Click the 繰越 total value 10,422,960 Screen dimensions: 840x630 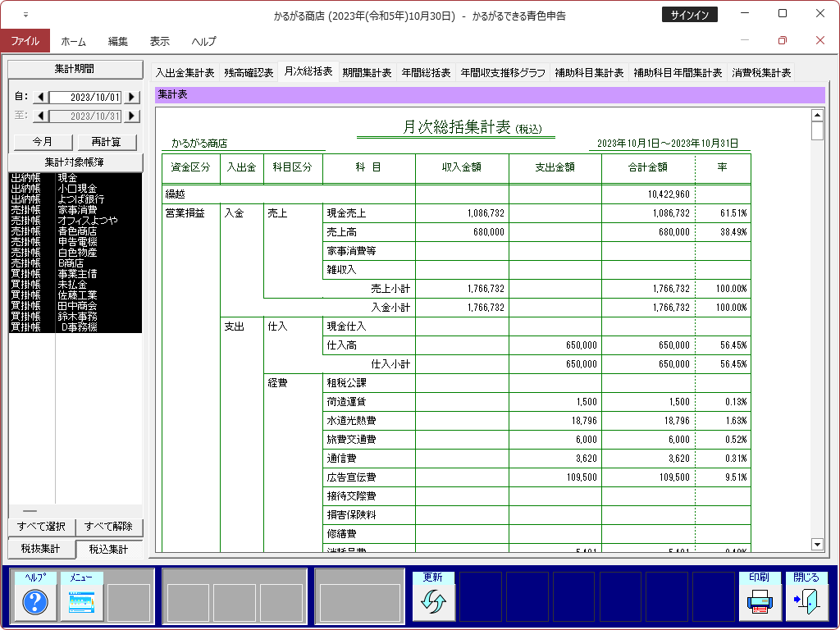coord(669,194)
